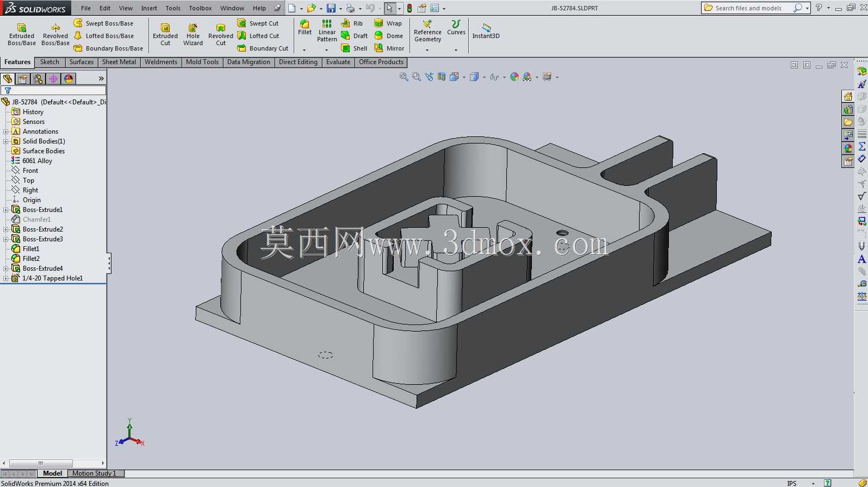Open the Hole Wizard tool
The height and width of the screenshot is (487, 868).
click(193, 35)
